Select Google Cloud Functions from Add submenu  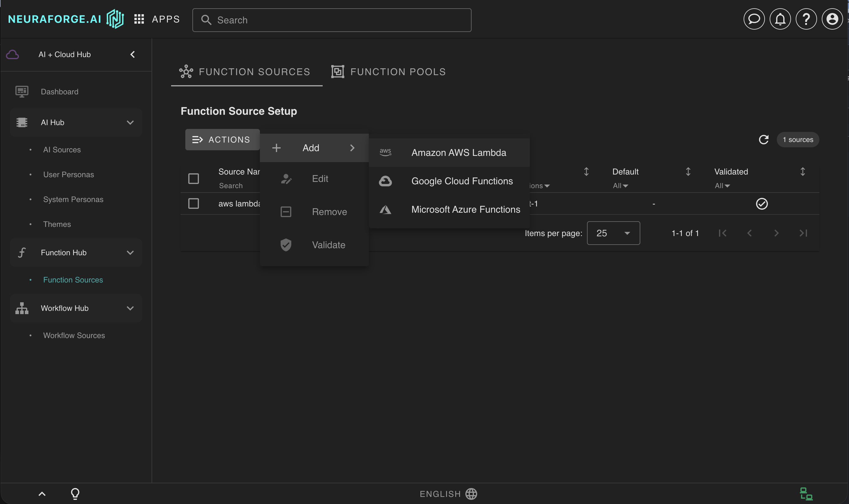tap(462, 181)
